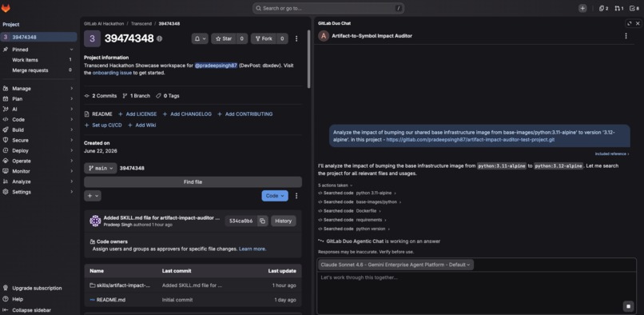Open @pradeepsingh87 user mention
Screen dimensions: 644x315
[x=216, y=66]
